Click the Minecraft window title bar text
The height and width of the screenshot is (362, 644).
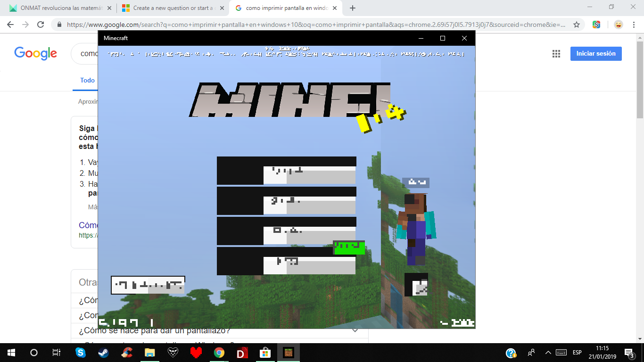click(116, 38)
